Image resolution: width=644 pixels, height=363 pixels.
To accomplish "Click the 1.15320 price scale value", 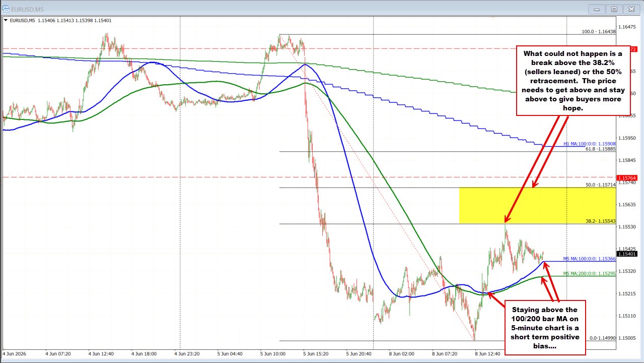I will pos(627,271).
